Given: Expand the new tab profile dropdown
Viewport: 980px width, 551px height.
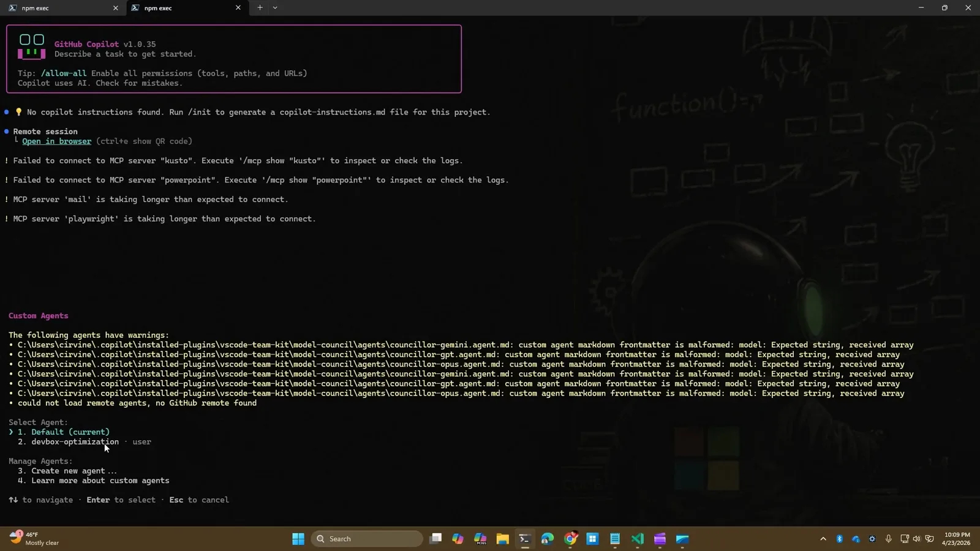Looking at the screenshot, I should click(x=275, y=8).
